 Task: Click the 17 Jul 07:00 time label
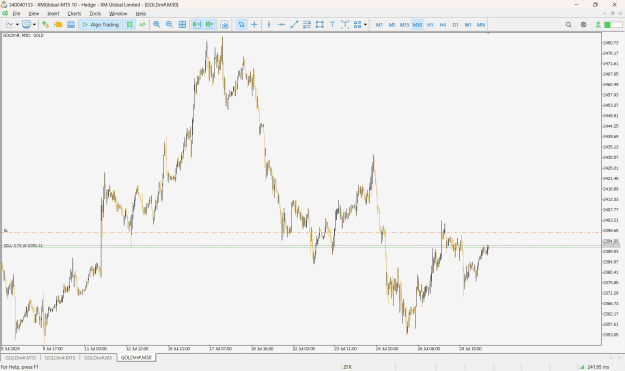tap(220, 349)
